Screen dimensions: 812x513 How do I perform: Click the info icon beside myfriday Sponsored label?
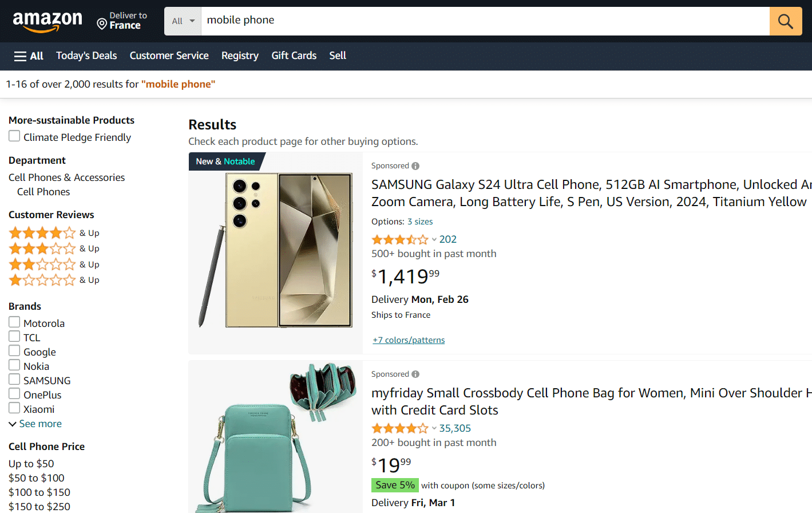[x=415, y=374]
